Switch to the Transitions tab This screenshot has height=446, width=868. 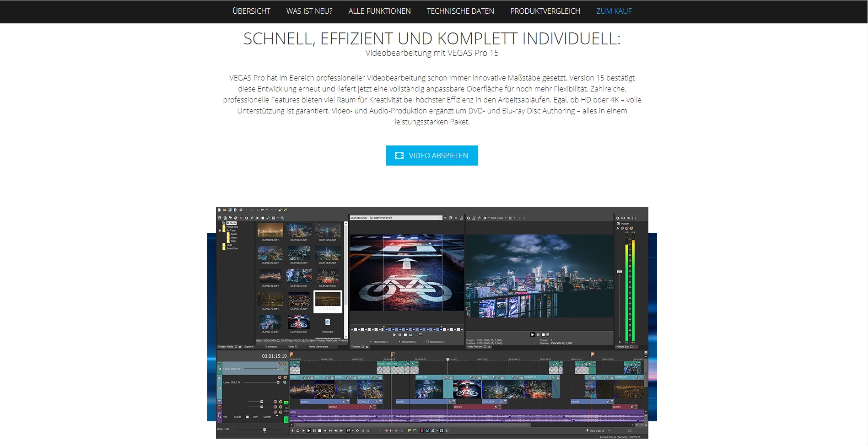pyautogui.click(x=271, y=347)
